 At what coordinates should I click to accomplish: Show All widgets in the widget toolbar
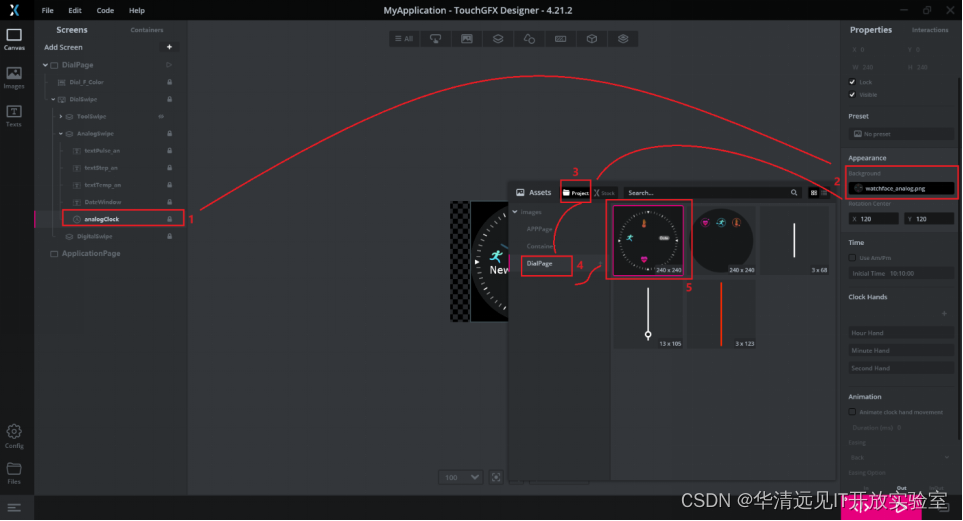tap(404, 39)
